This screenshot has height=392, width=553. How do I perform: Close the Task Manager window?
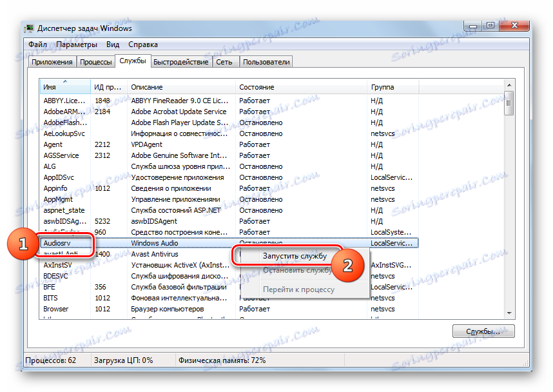tap(514, 26)
